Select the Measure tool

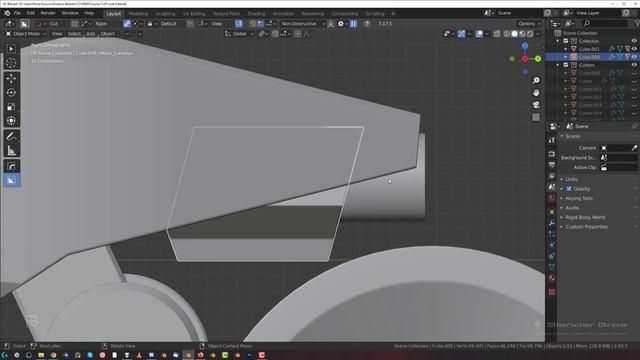[11, 151]
